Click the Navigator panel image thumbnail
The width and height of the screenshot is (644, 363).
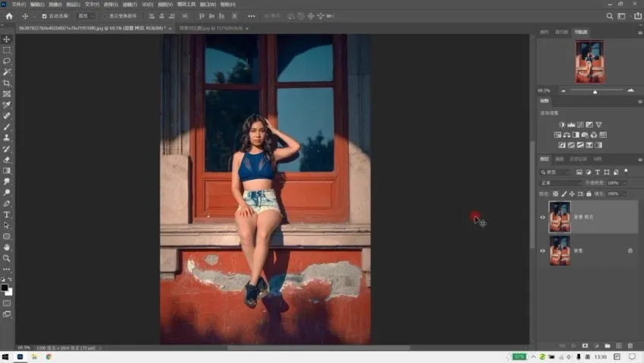point(589,62)
